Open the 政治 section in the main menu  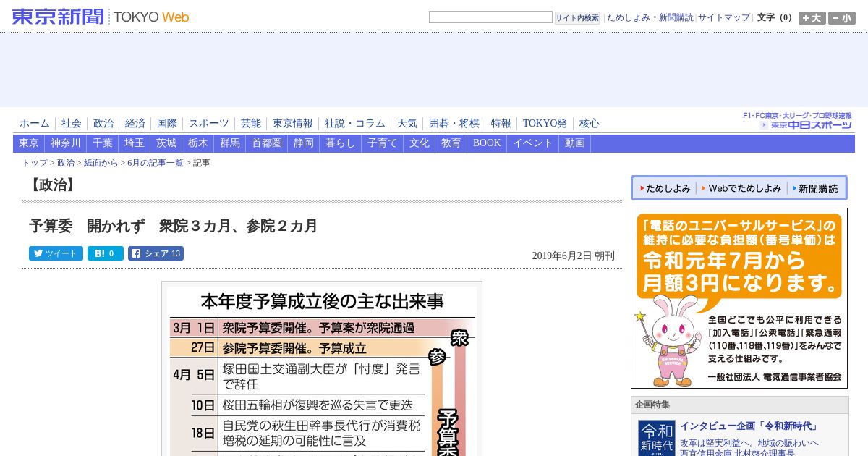click(x=103, y=124)
